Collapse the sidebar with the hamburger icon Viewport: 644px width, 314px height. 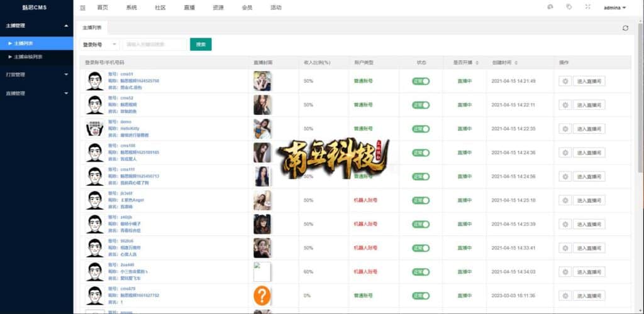pos(83,8)
